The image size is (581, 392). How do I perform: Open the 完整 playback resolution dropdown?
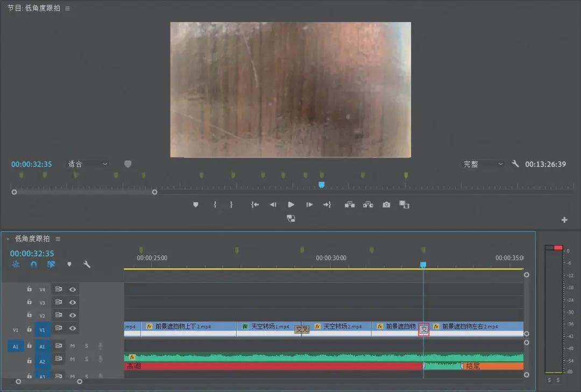pyautogui.click(x=483, y=164)
